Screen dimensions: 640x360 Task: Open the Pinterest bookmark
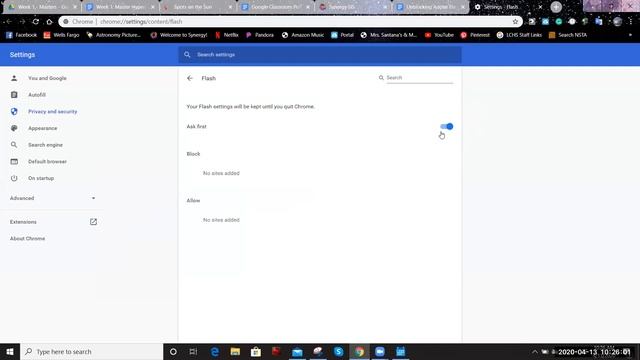[x=475, y=35]
